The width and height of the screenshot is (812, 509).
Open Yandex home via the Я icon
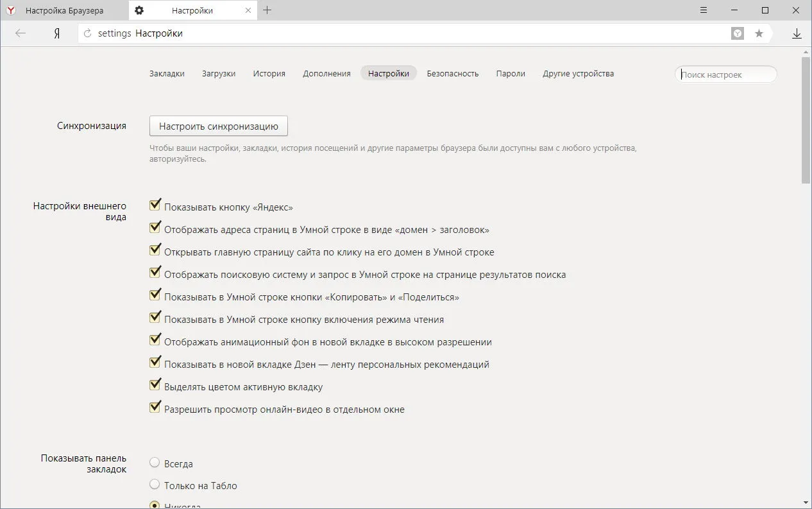point(56,33)
